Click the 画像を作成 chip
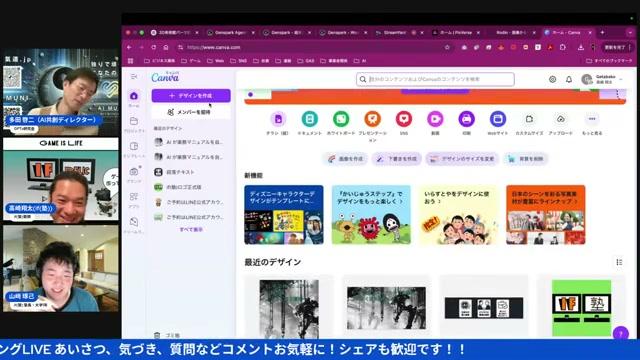The image size is (640, 360). pos(345,159)
